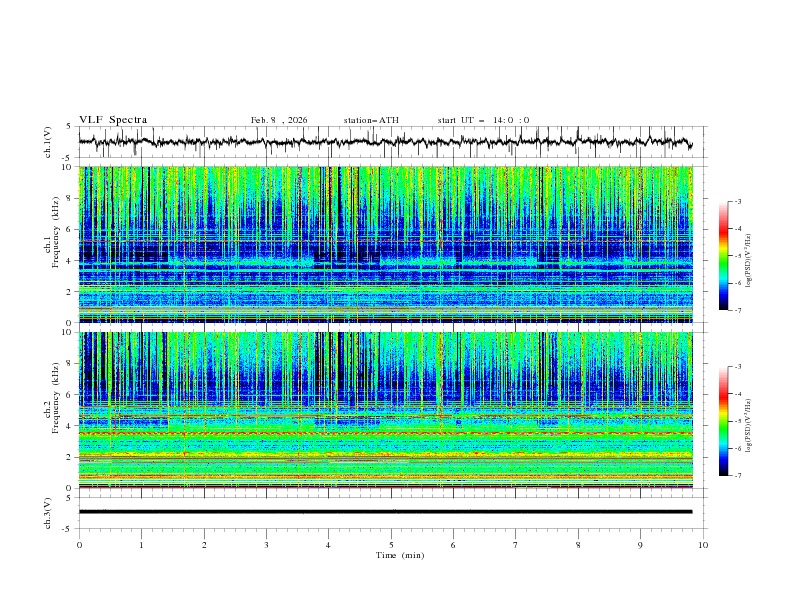The image size is (792, 612).
Task: Click the Feb. 8, 2026 date label
Action: tap(279, 120)
